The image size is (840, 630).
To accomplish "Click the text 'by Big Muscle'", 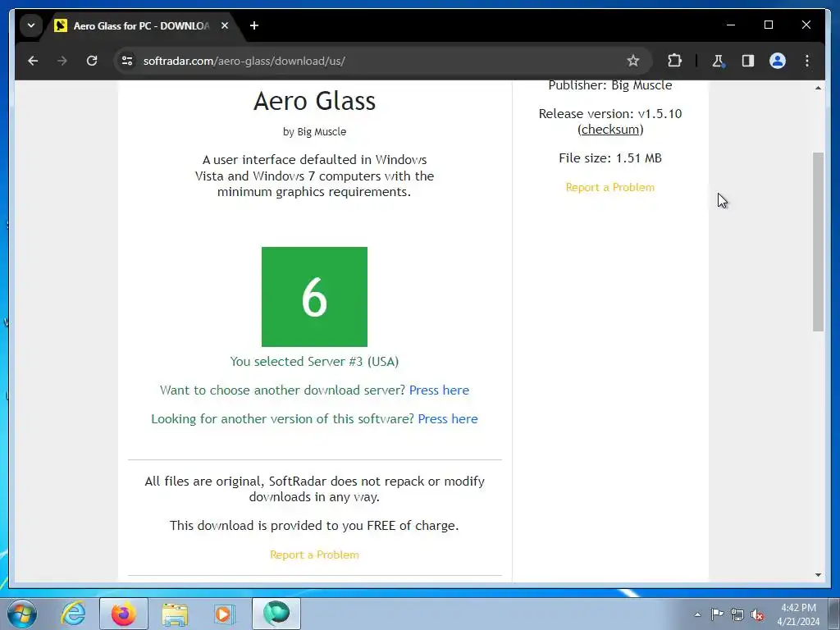I will (314, 132).
